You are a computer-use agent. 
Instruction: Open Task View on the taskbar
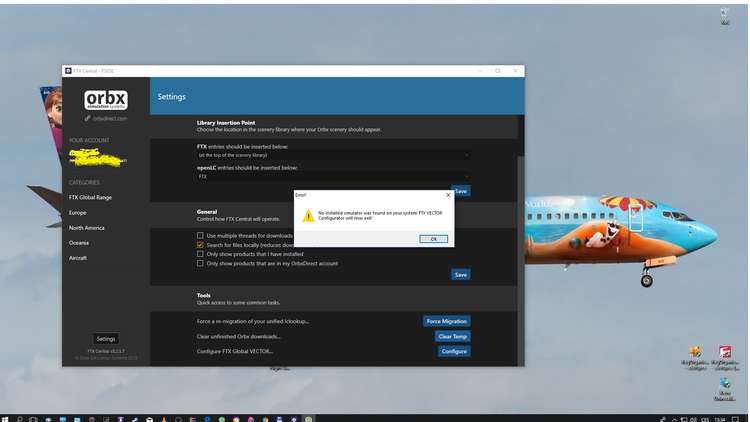[33, 419]
